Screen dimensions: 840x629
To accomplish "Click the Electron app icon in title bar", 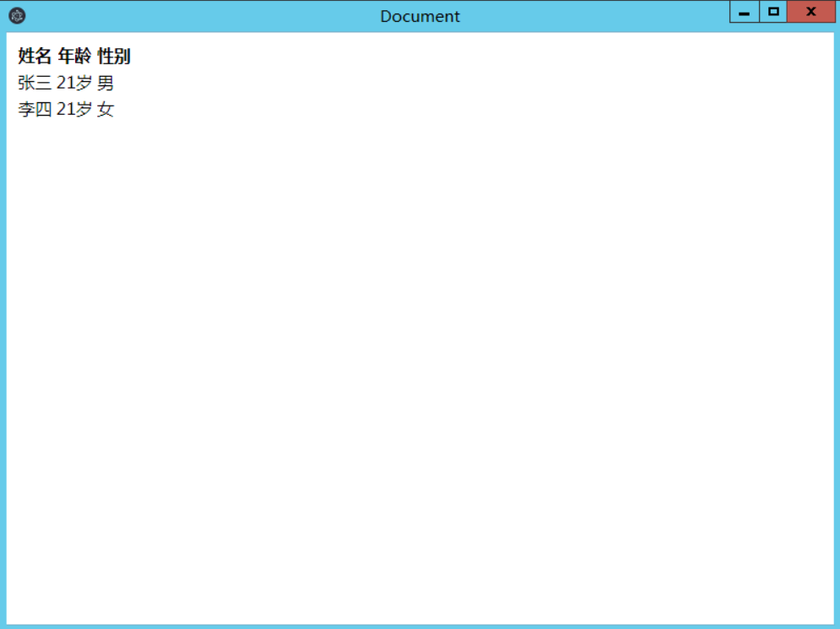I will (17, 15).
